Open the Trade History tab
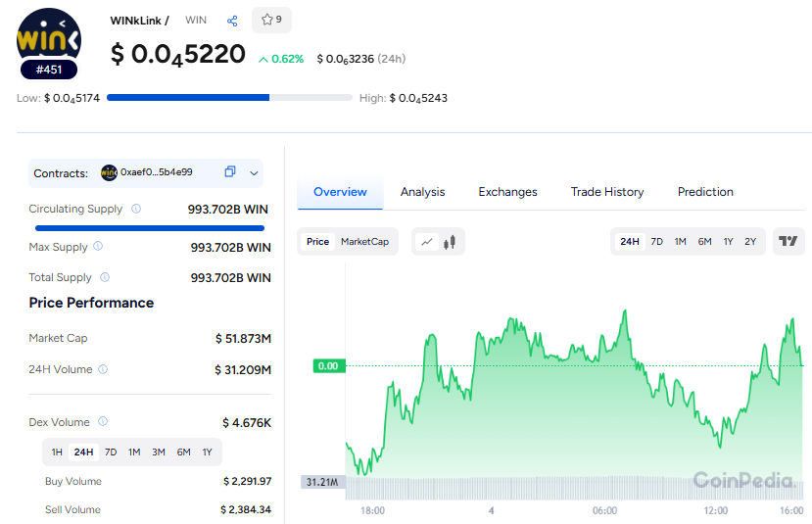The width and height of the screenshot is (812, 524). tap(607, 192)
